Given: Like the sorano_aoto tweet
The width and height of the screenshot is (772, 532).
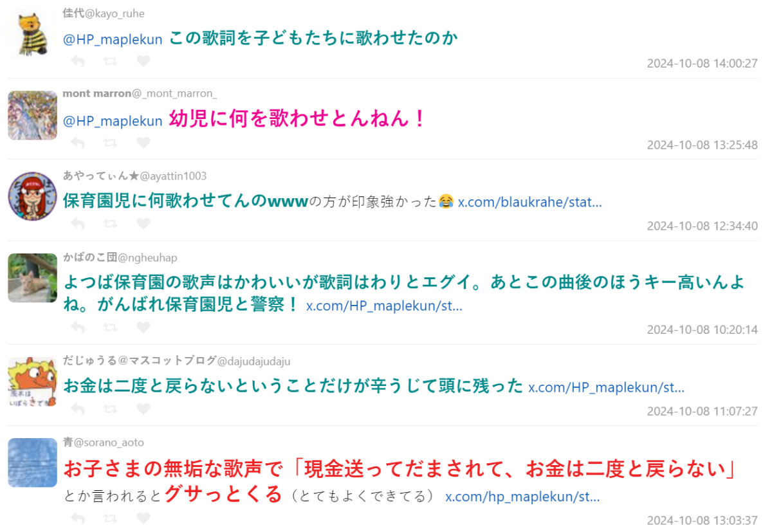Looking at the screenshot, I should pyautogui.click(x=143, y=518).
